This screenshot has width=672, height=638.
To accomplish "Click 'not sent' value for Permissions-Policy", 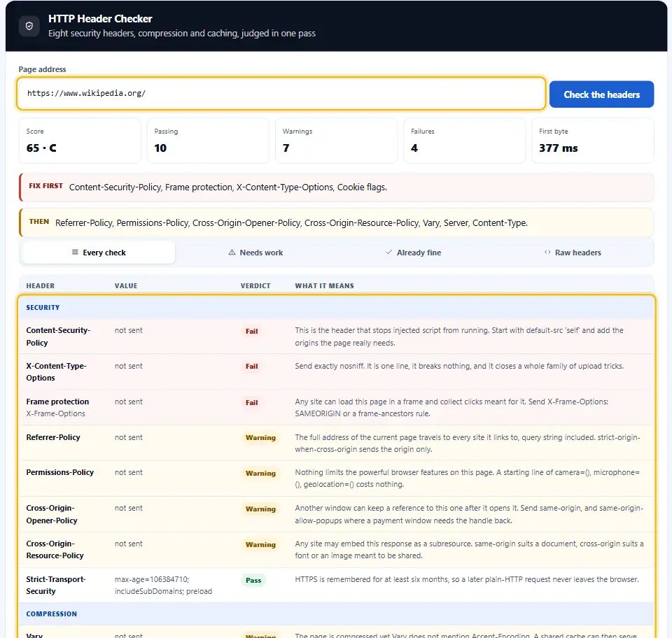I will 129,472.
